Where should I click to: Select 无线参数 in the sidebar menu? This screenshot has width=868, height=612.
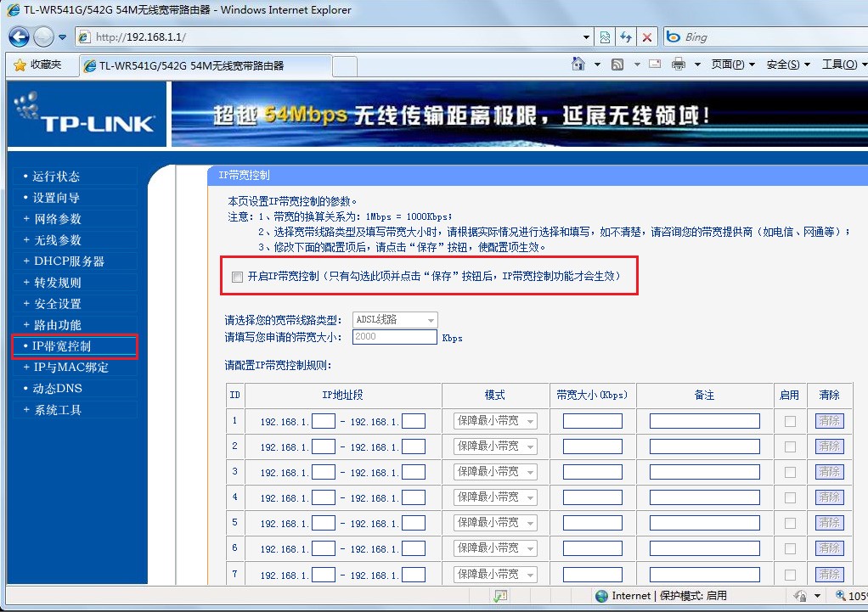tap(55, 239)
